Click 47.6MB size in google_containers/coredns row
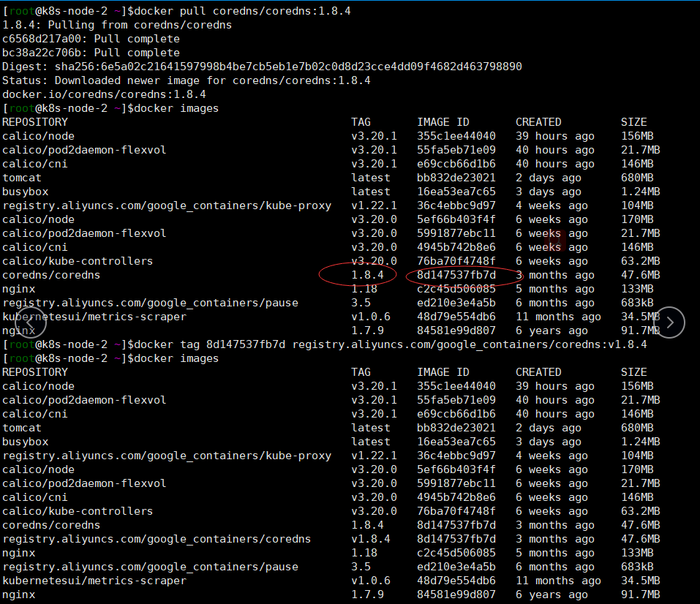Screen dimensions: 700x604 tap(641, 539)
